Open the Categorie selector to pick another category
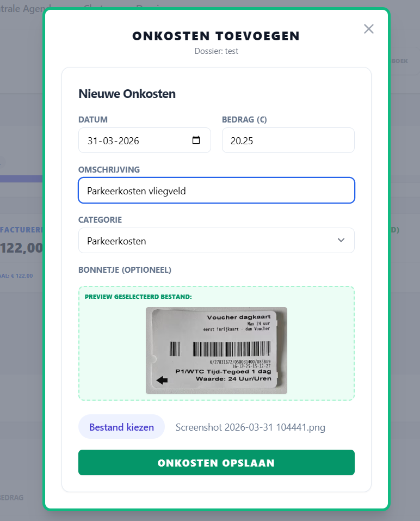Image resolution: width=420 pixels, height=521 pixels. (x=217, y=240)
